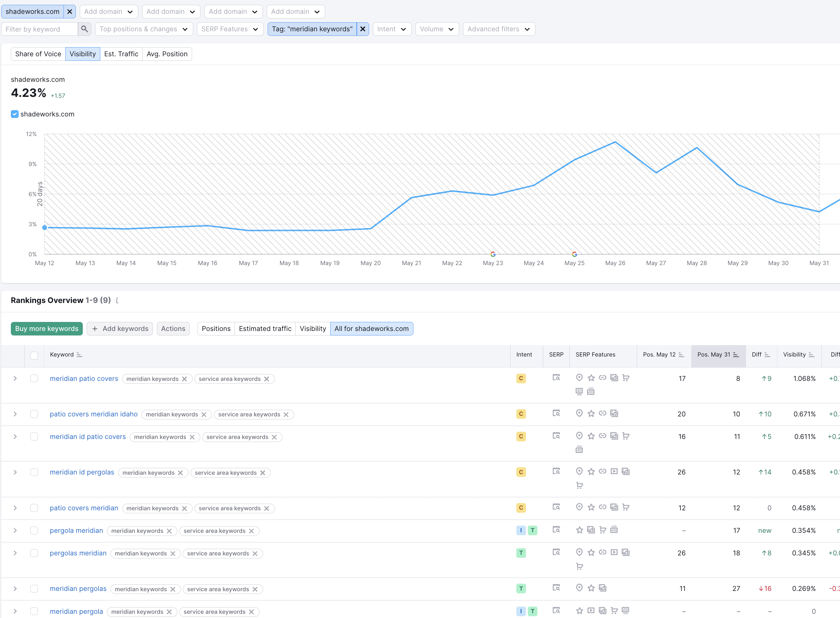
Task: Open SERP view for meridian id patio covers
Action: (556, 436)
